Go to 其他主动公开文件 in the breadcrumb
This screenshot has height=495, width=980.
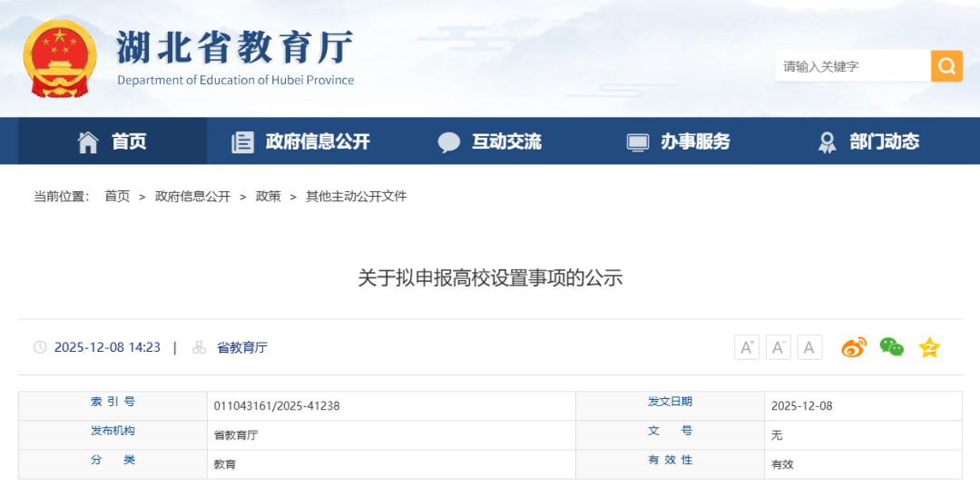click(357, 197)
